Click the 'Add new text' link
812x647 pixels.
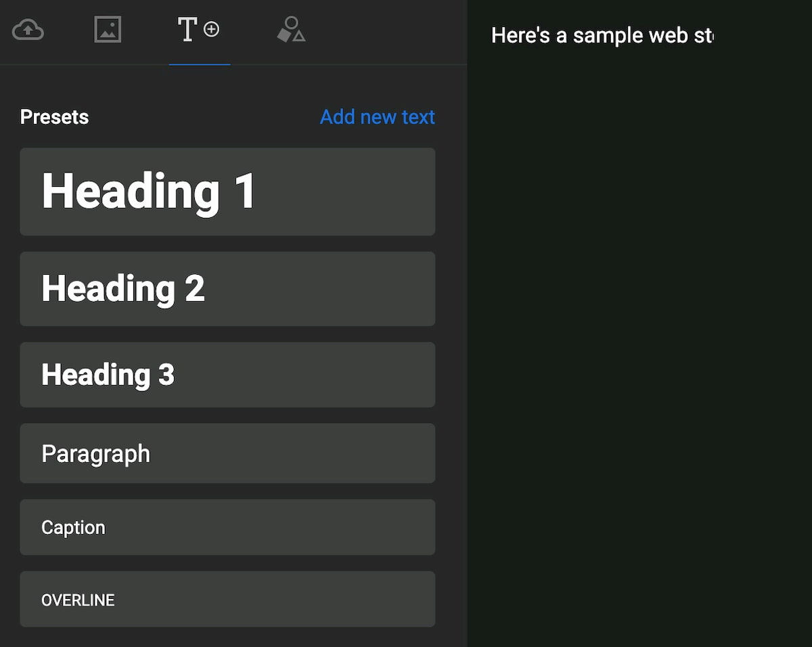377,117
